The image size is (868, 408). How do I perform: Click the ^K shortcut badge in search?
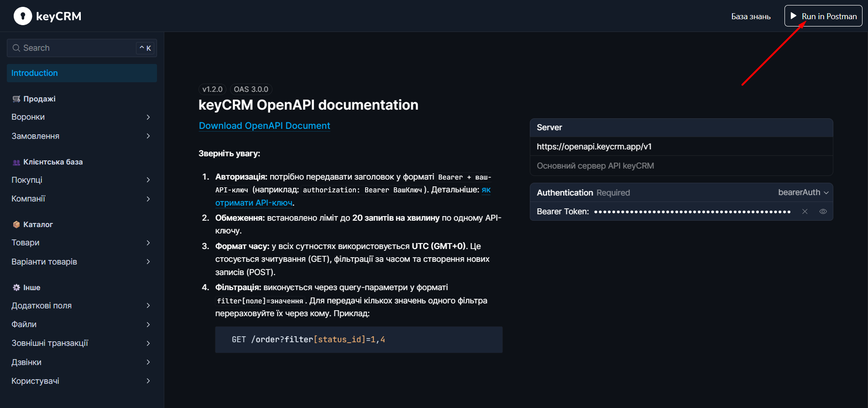(x=145, y=48)
